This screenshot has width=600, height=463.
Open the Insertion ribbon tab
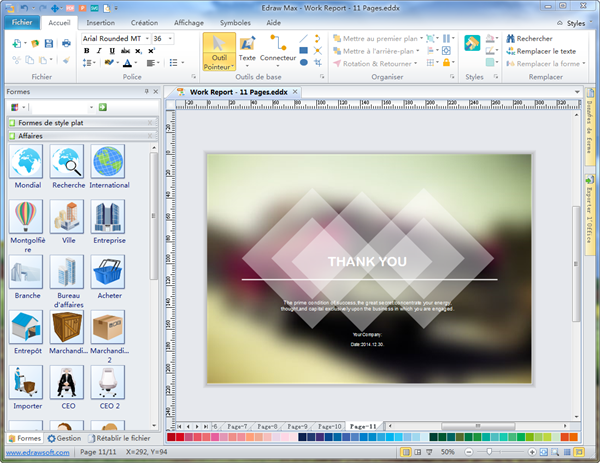100,21
